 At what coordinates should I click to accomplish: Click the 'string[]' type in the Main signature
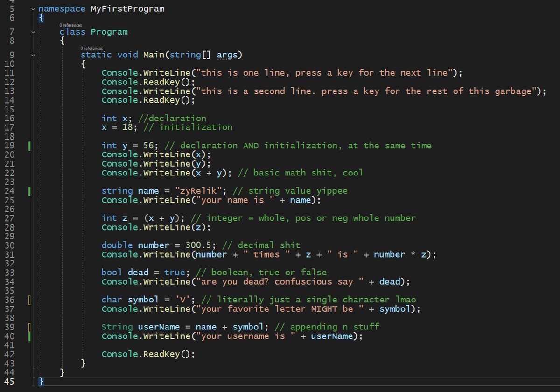coord(191,55)
